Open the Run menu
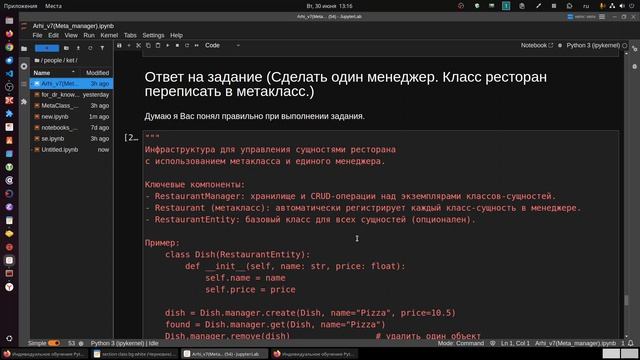The image size is (640, 360). tap(89, 36)
